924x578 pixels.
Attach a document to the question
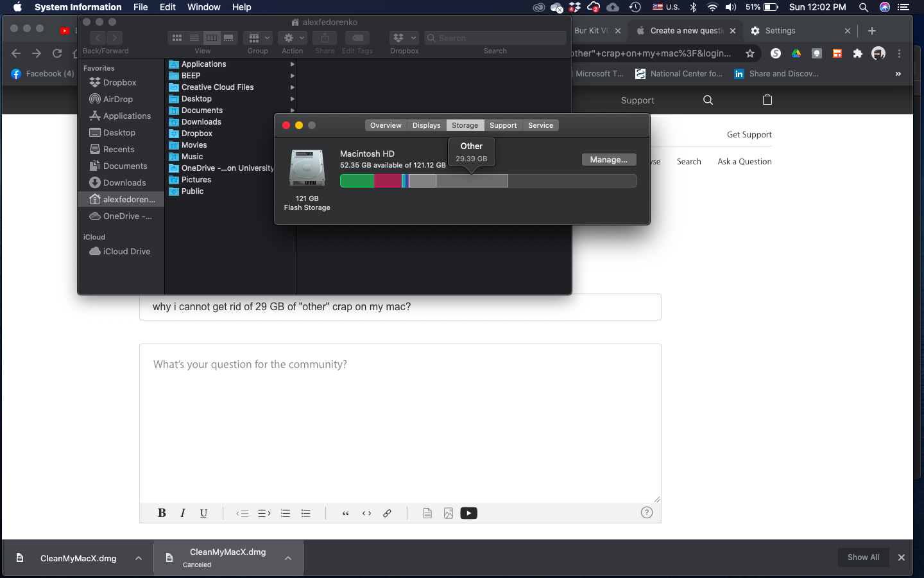click(427, 513)
